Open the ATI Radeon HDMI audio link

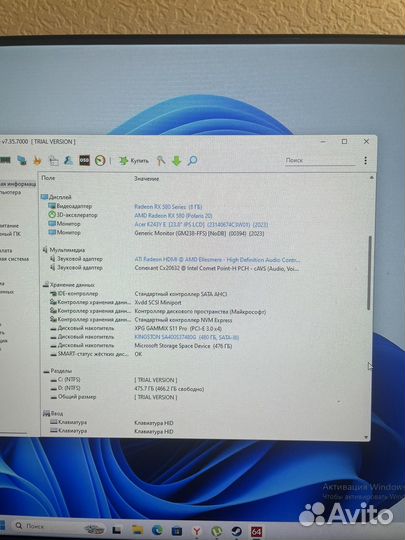pos(217,260)
